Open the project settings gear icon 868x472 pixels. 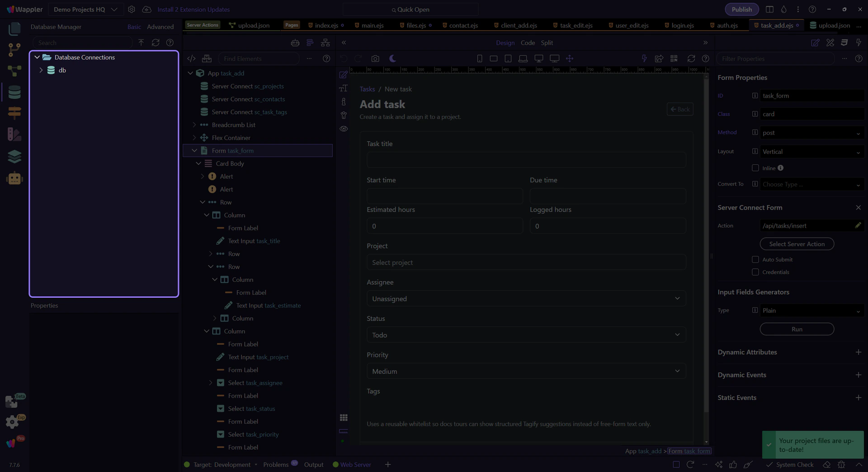tap(132, 10)
